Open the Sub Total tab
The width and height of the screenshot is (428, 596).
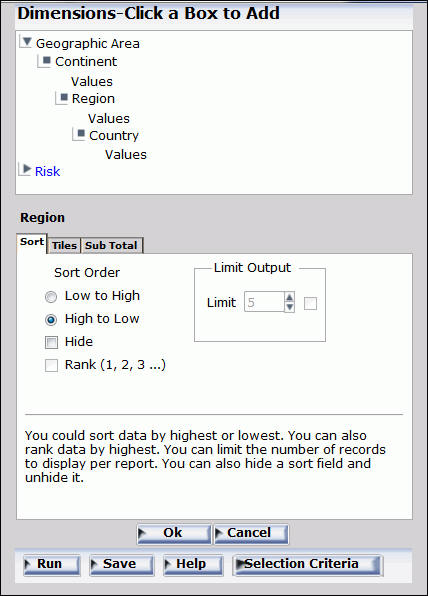coord(111,246)
